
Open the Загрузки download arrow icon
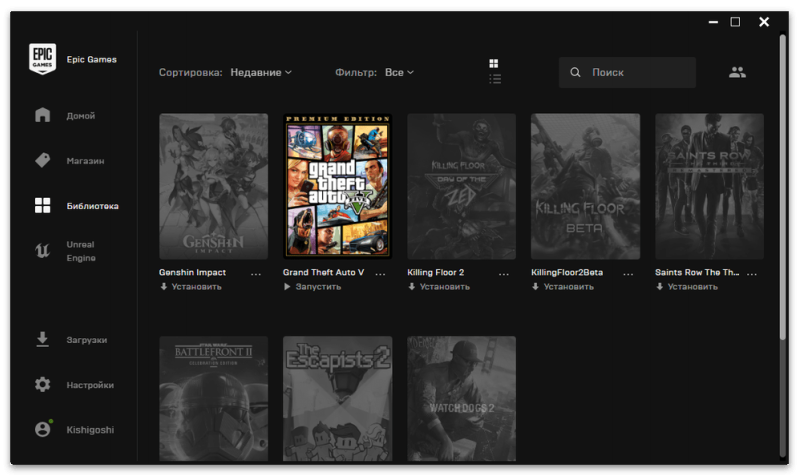coord(42,339)
